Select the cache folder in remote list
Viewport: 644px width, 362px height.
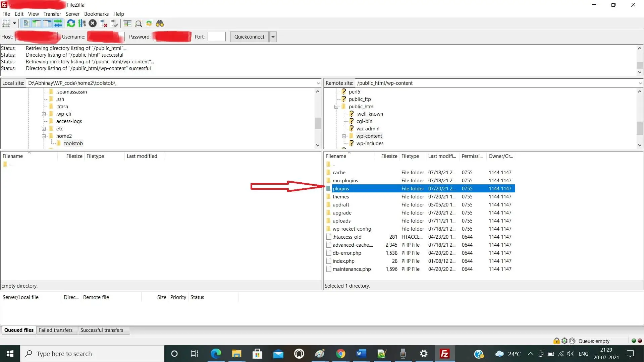point(339,173)
